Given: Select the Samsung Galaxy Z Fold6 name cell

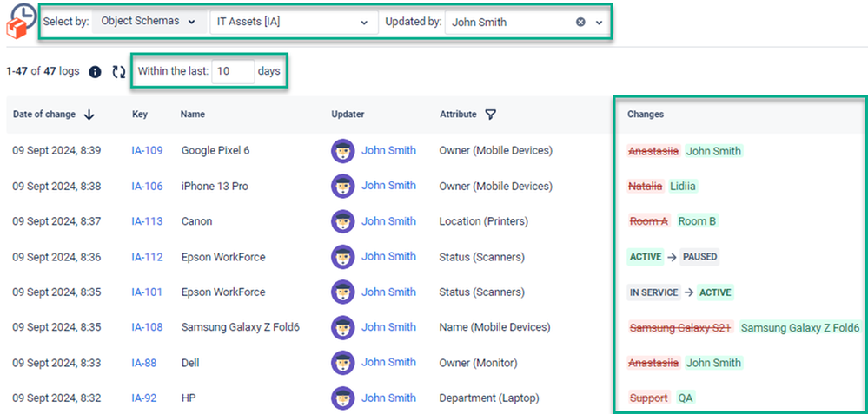Looking at the screenshot, I should tap(241, 328).
